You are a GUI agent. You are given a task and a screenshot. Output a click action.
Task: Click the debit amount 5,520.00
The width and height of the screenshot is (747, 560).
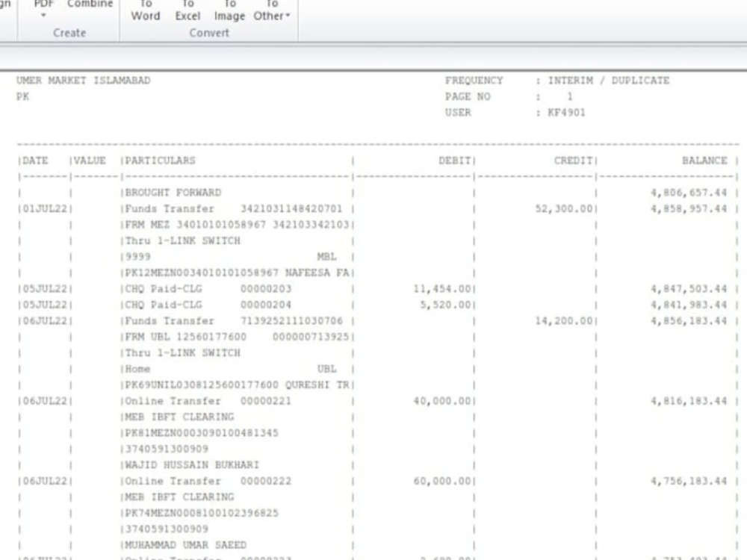(445, 305)
